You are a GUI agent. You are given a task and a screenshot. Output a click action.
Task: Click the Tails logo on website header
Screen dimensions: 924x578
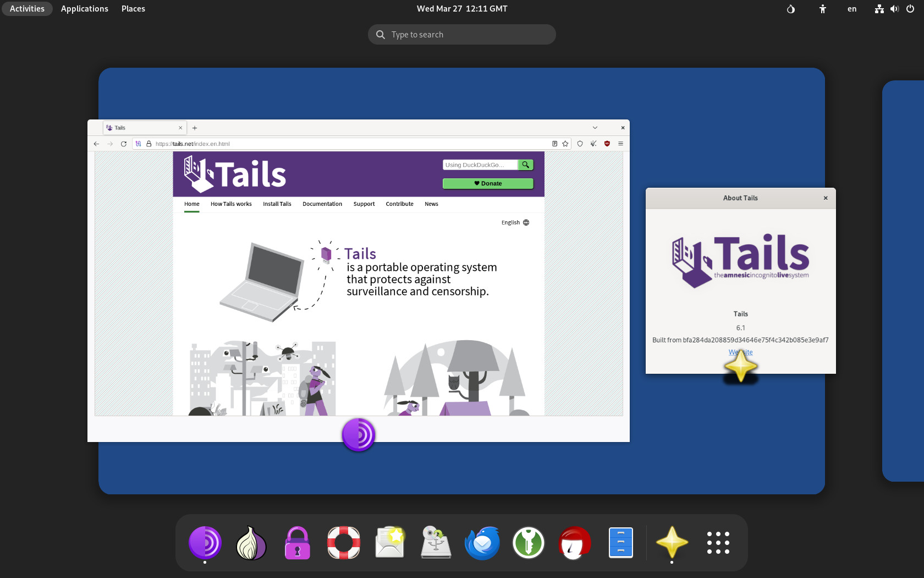(x=235, y=175)
